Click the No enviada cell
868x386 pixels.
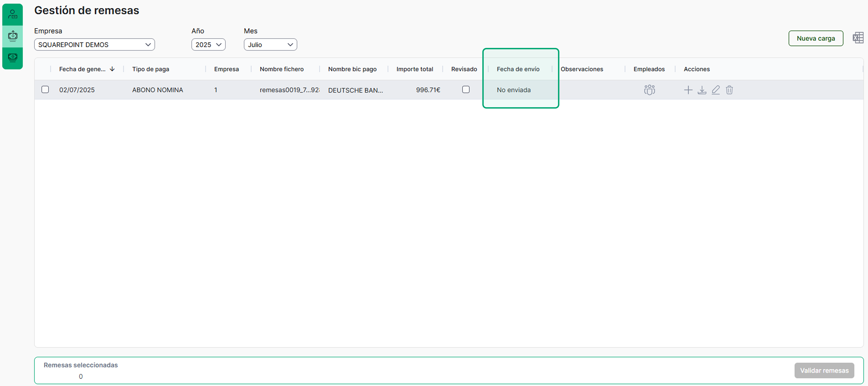click(514, 90)
